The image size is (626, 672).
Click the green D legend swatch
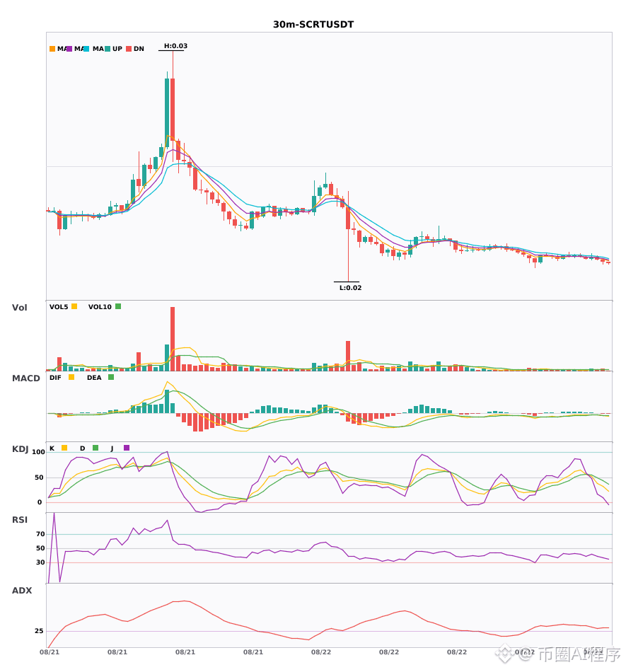click(x=95, y=448)
